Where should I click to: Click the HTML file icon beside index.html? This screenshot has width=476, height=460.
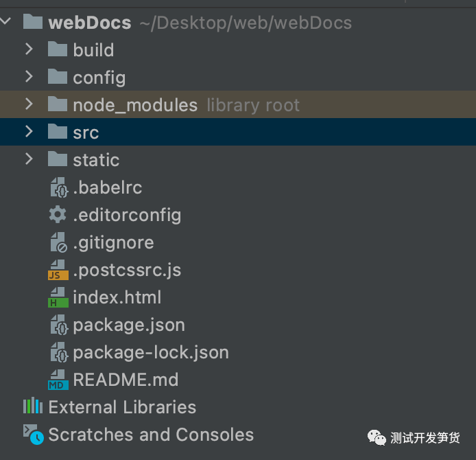tap(58, 297)
